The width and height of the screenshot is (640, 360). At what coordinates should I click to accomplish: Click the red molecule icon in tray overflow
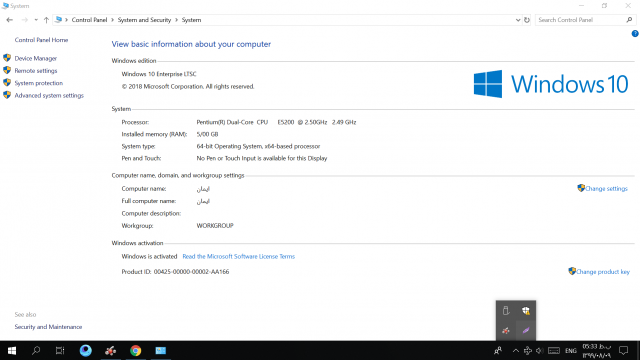(506, 331)
